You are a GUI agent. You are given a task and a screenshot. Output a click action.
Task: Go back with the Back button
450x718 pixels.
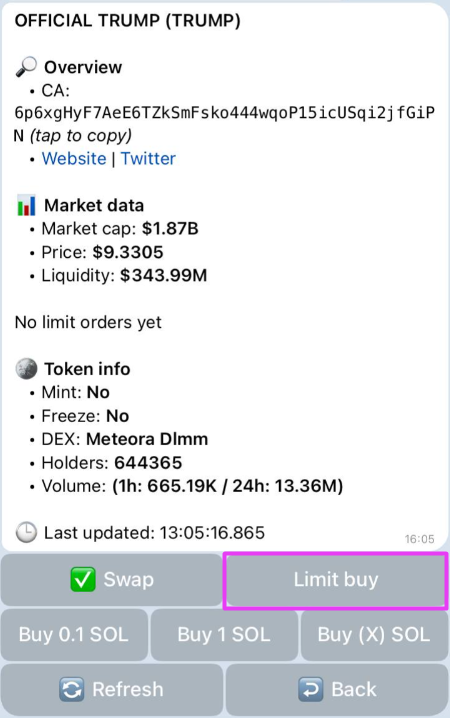tap(337, 690)
